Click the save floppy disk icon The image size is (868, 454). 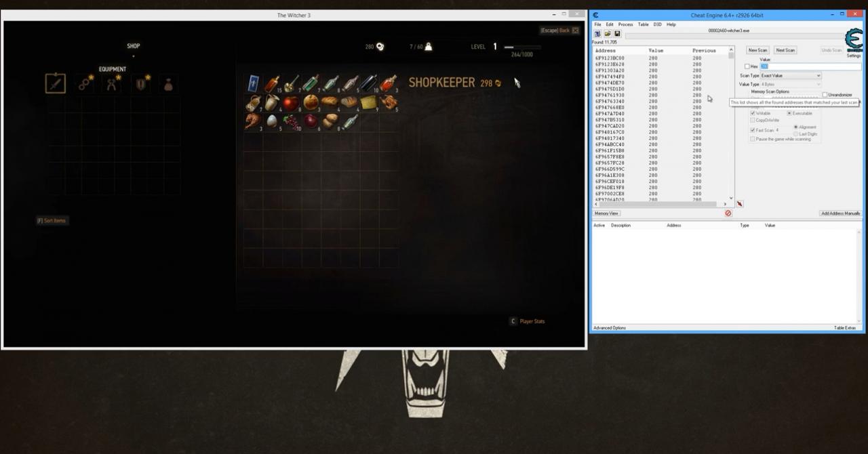(617, 34)
